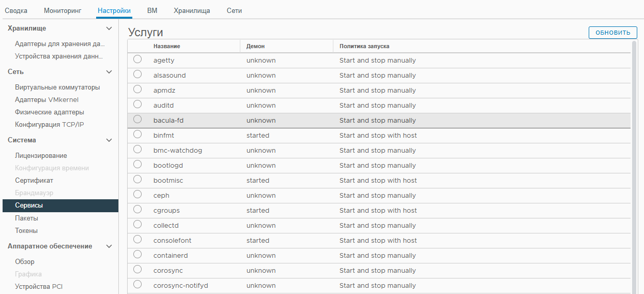
Task: Open Токены in the sidebar
Action: point(26,231)
